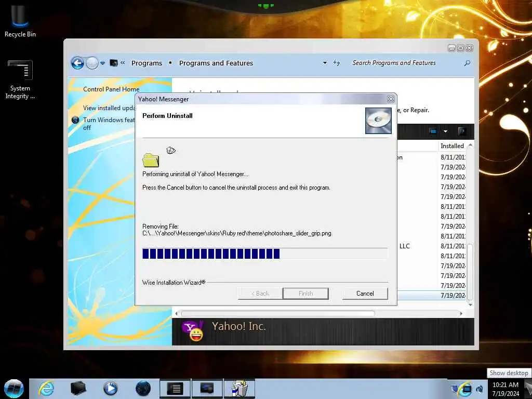Switch to the list-window taskbar app
This screenshot has height=399, width=532.
coord(175,389)
